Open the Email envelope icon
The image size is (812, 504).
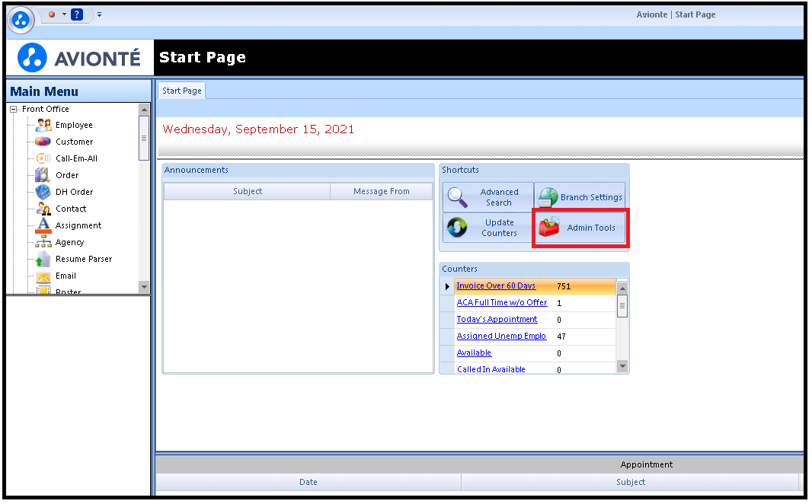[43, 277]
